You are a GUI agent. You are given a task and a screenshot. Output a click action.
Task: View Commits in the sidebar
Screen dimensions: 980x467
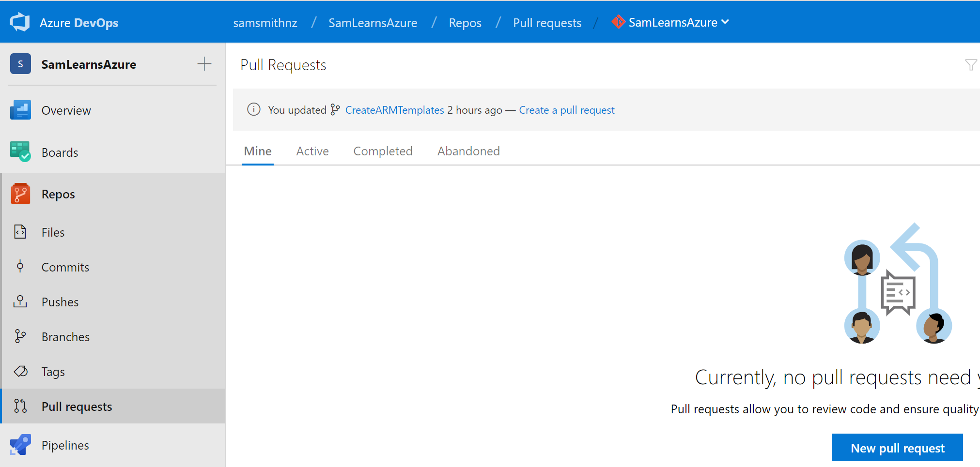click(65, 267)
